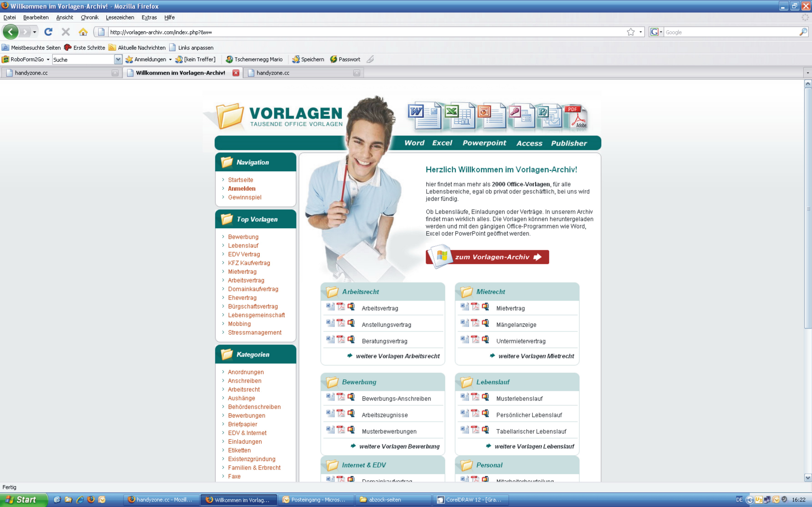Open the back/forward history dropdown arrow
This screenshot has width=812, height=507.
point(35,32)
